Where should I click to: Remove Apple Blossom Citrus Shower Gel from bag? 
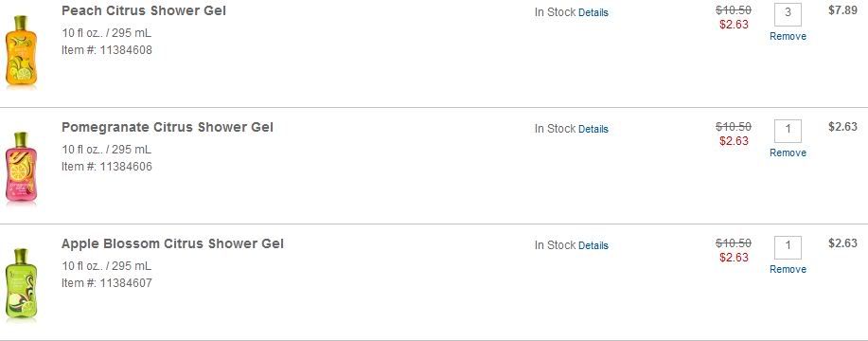788,269
